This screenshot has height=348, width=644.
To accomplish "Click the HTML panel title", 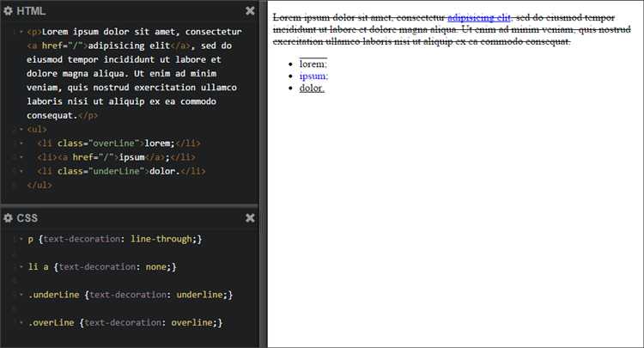I will point(31,11).
